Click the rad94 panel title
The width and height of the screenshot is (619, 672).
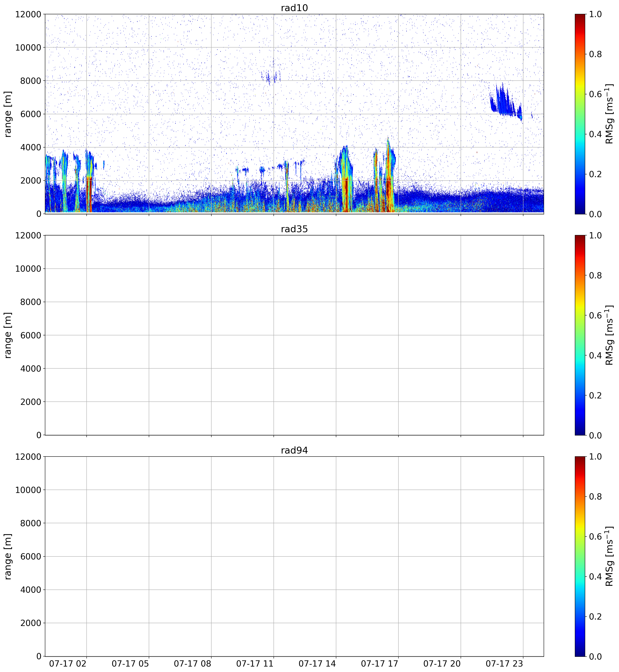point(294,451)
